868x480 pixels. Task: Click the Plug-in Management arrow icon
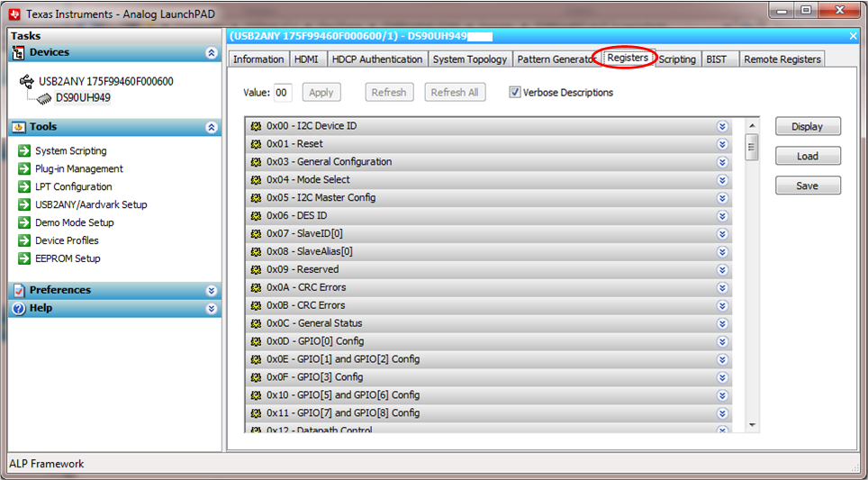[24, 169]
